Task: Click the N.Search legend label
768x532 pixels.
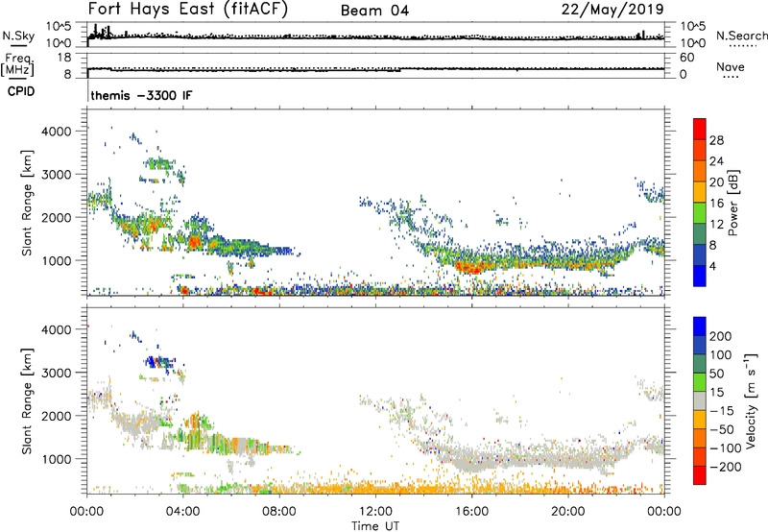Action: click(742, 36)
